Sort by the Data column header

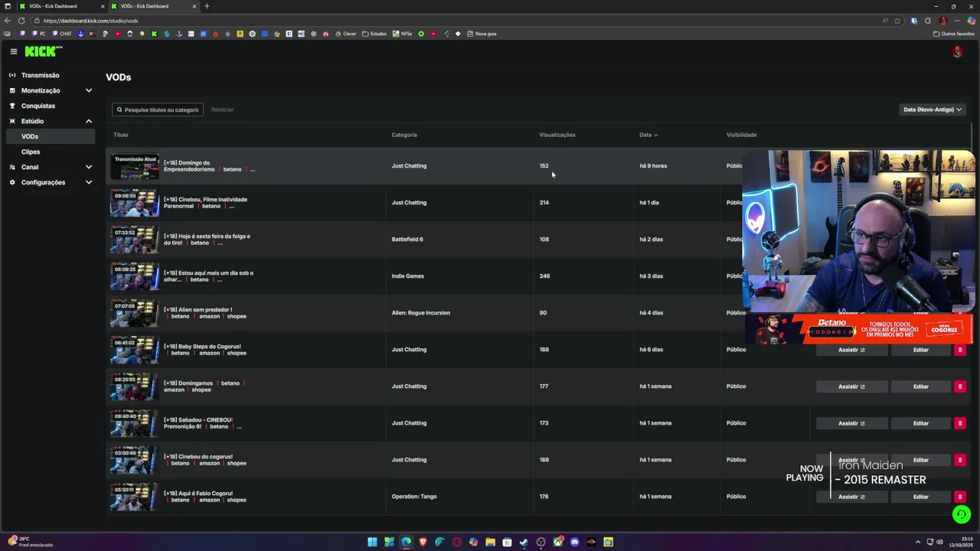(x=648, y=135)
